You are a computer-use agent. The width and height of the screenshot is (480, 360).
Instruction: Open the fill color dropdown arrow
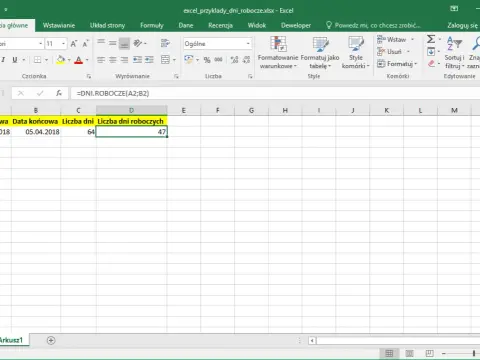(69, 60)
